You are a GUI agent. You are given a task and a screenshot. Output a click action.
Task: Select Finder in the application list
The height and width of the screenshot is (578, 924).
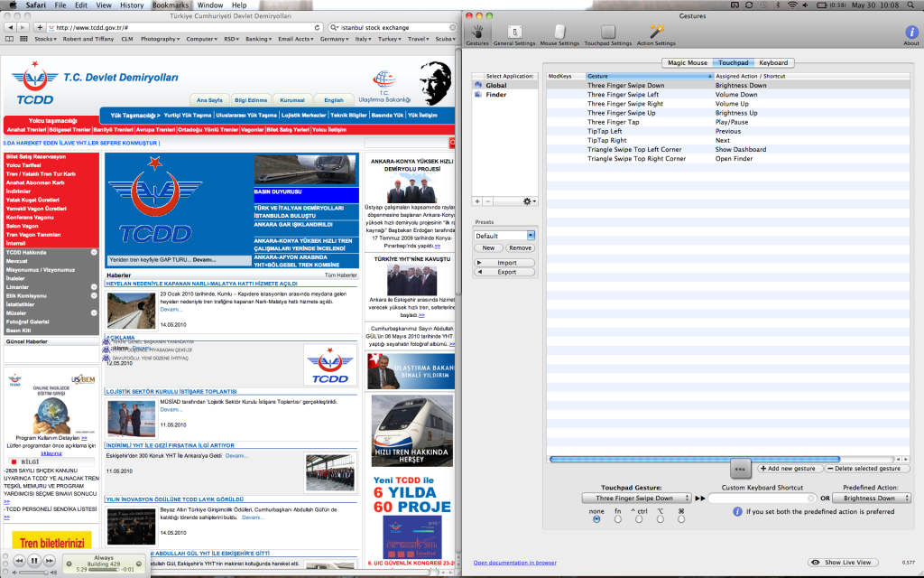coord(504,94)
